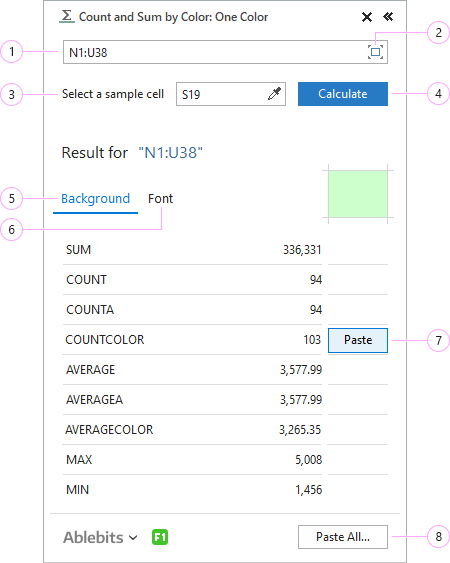
Task: Pick sample cell with the eyedropper icon
Action: [x=274, y=94]
